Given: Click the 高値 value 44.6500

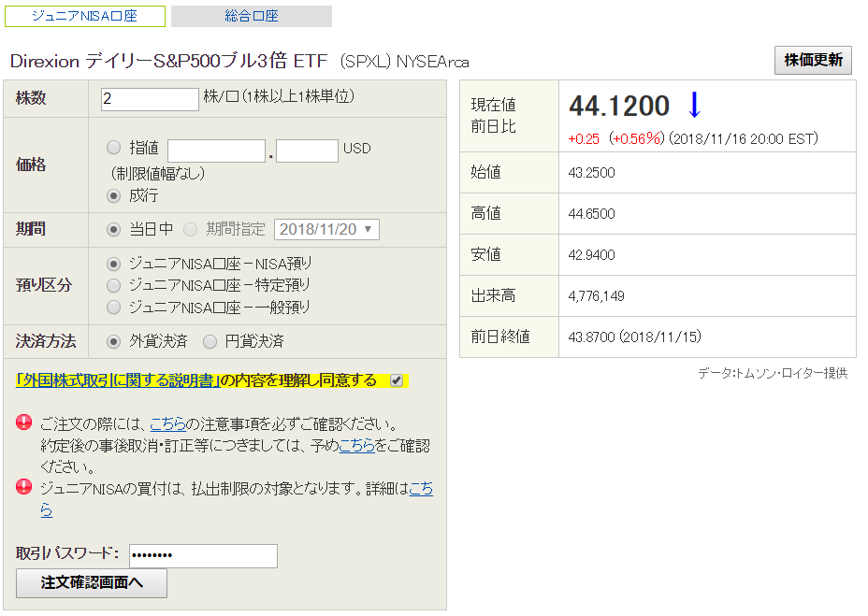Looking at the screenshot, I should point(591,214).
